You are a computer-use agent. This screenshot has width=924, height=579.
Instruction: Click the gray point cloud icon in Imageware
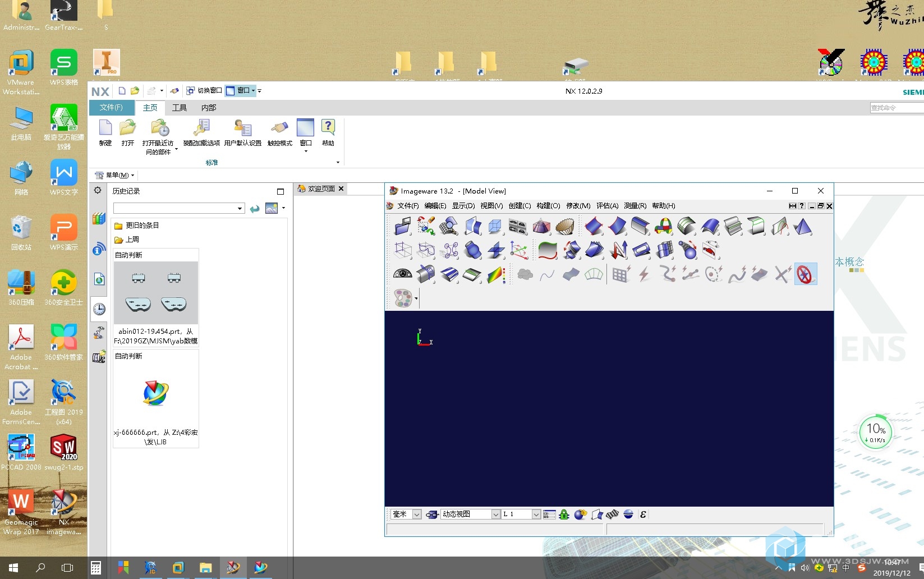[525, 274]
